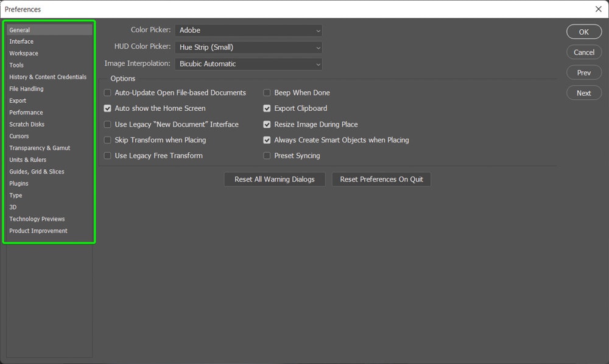Switch to Type preferences
609x364 pixels.
(x=49, y=195)
